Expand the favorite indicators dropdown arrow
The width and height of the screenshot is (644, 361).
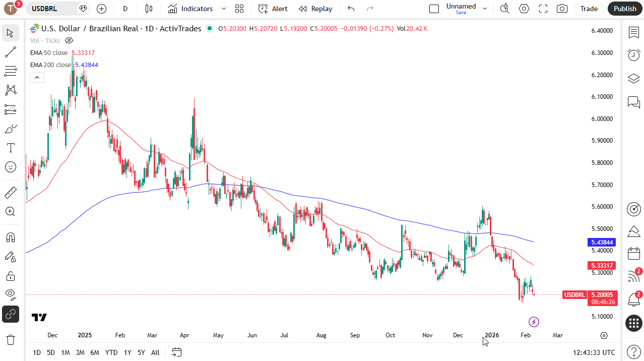tap(224, 9)
